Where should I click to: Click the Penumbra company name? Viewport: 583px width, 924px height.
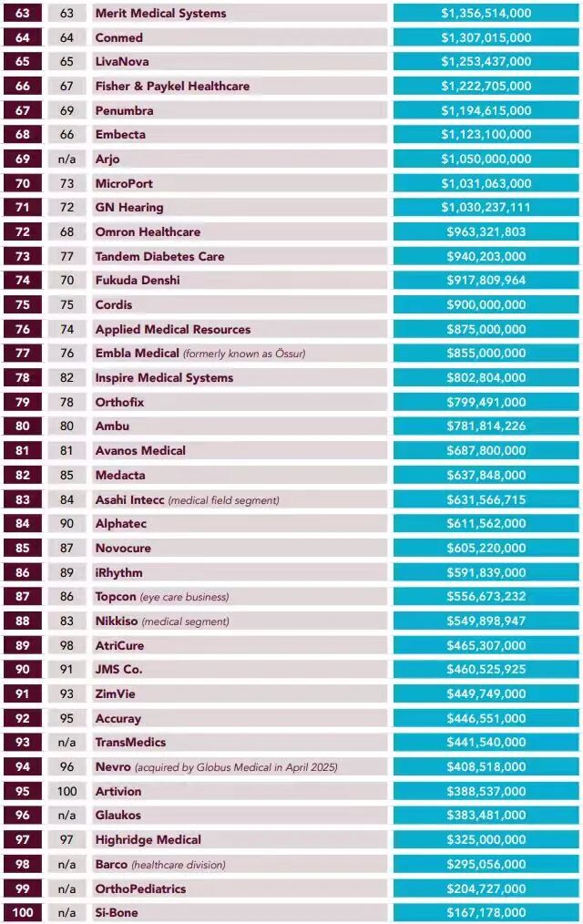point(124,110)
